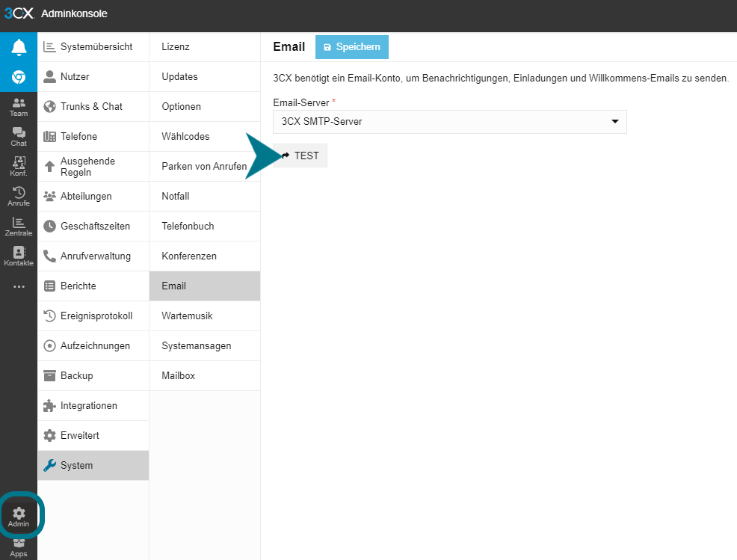
Task: Select Parken von Anrufen submenu item
Action: tap(205, 167)
